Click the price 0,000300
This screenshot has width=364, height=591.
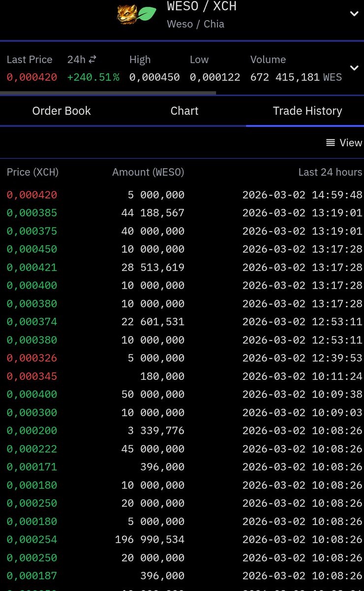tap(32, 413)
